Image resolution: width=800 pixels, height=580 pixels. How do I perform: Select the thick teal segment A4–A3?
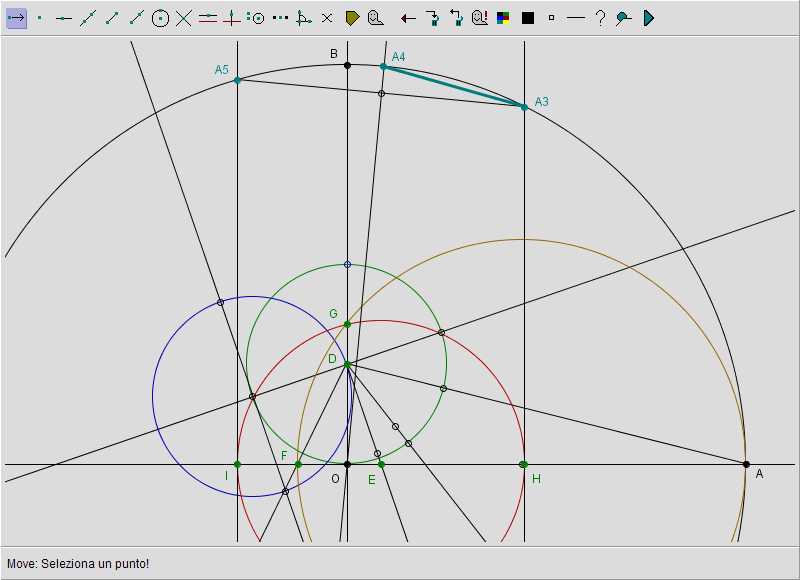(454, 87)
